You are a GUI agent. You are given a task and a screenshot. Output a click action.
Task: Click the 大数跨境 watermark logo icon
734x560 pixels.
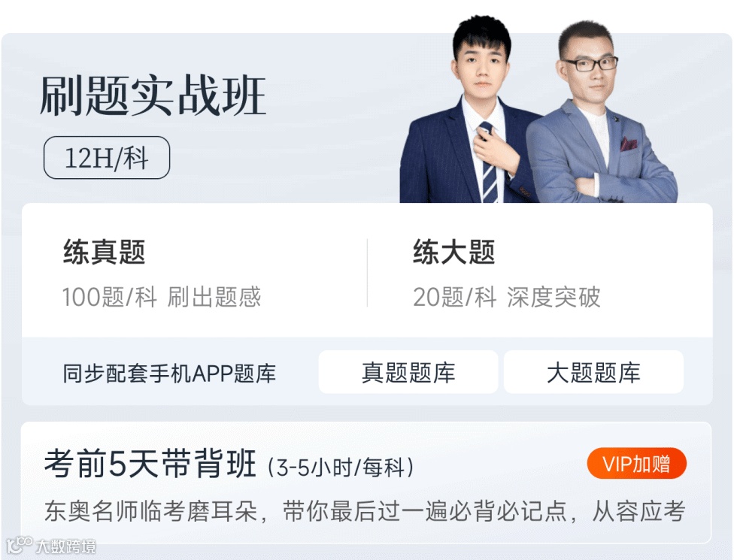[x=19, y=545]
